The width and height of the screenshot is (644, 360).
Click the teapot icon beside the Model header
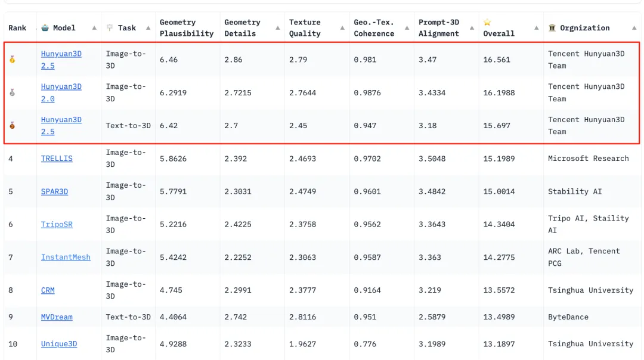[x=45, y=27]
